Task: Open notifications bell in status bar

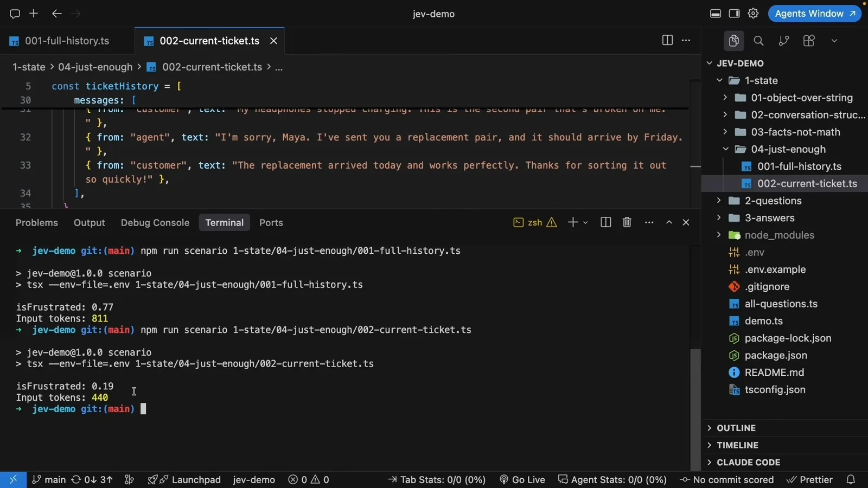Action: pyautogui.click(x=851, y=479)
